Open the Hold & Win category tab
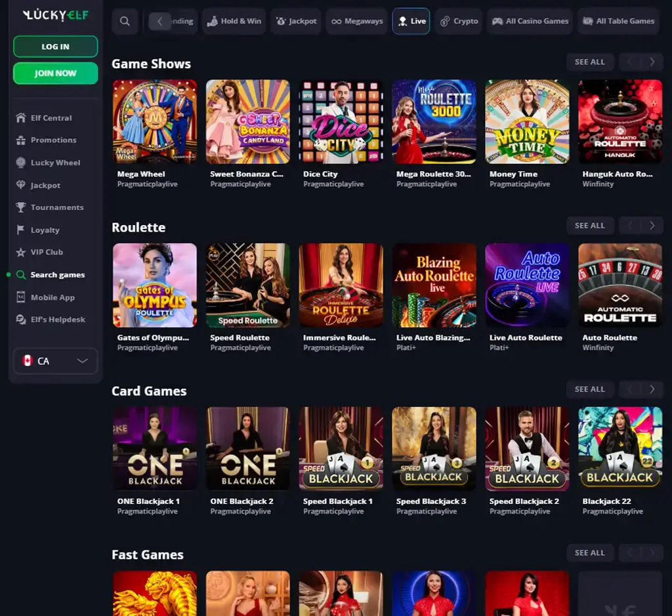Image resolution: width=672 pixels, height=616 pixels. click(x=234, y=21)
